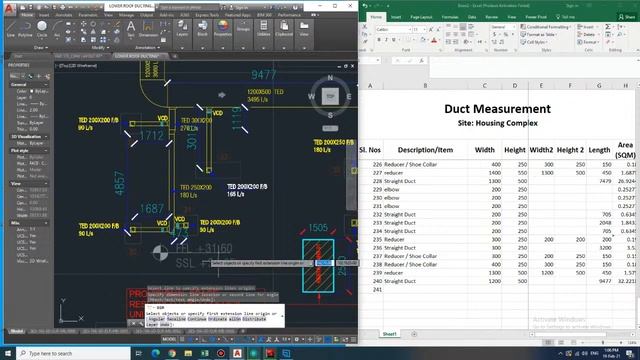Image resolution: width=640 pixels, height=360 pixels.
Task: Open Cell Styles dropdown
Action: (533, 42)
